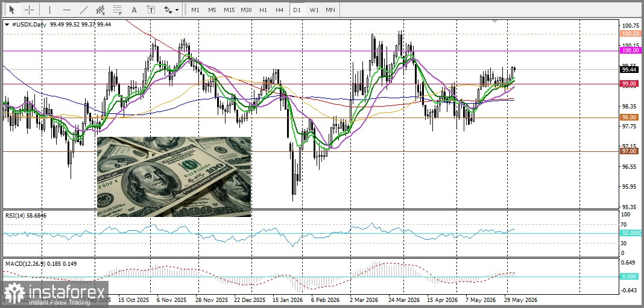
Task: Click the 97.75 price scale value
Action: pyautogui.click(x=629, y=127)
